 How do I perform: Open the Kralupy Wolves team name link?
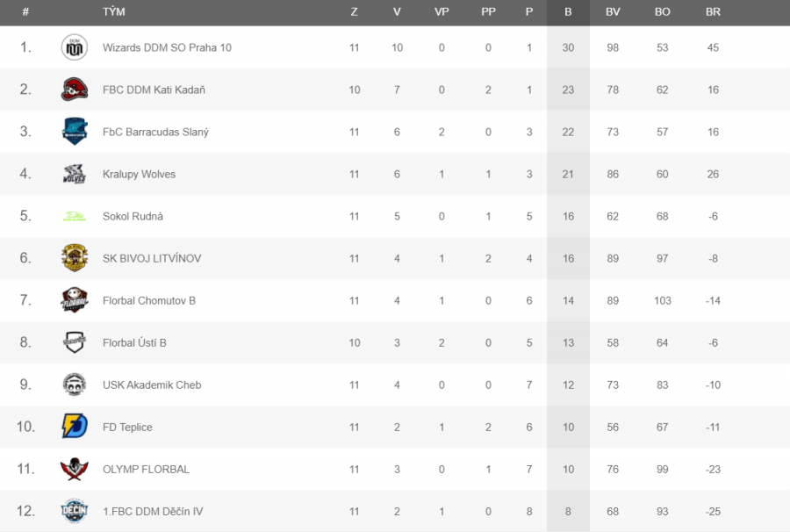pyautogui.click(x=139, y=175)
